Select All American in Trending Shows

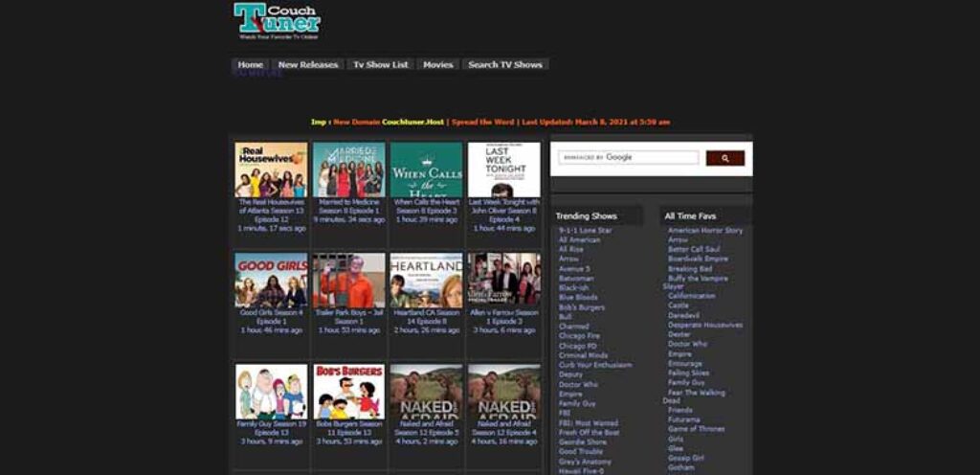(x=579, y=240)
